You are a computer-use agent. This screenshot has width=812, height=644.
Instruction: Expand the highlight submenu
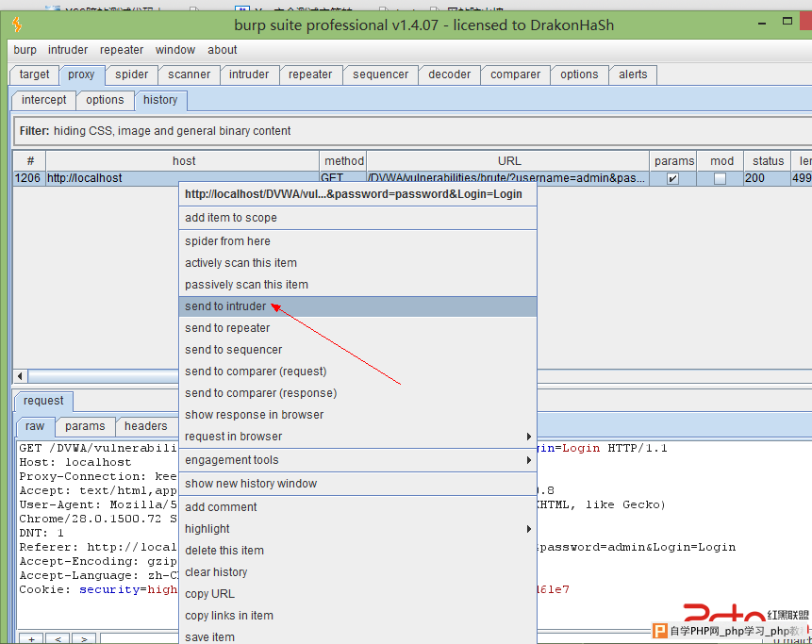(357, 529)
